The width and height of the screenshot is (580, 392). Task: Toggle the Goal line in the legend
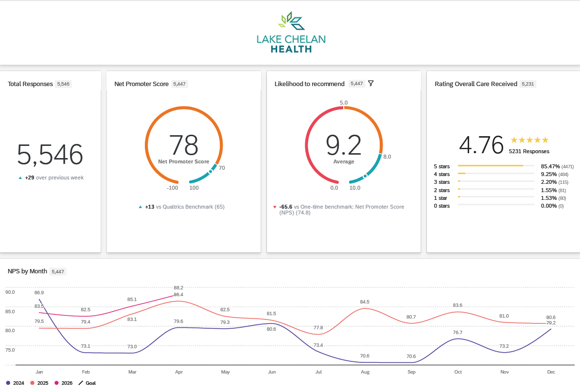(x=87, y=383)
